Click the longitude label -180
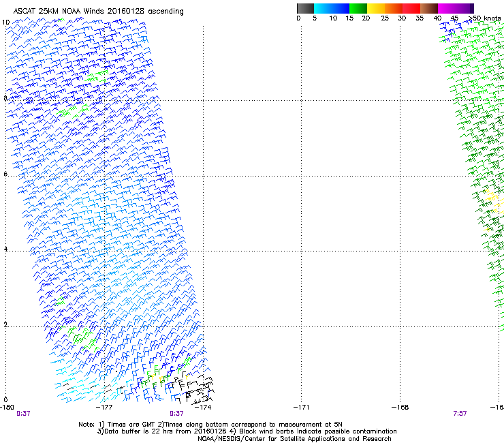 (7, 408)
